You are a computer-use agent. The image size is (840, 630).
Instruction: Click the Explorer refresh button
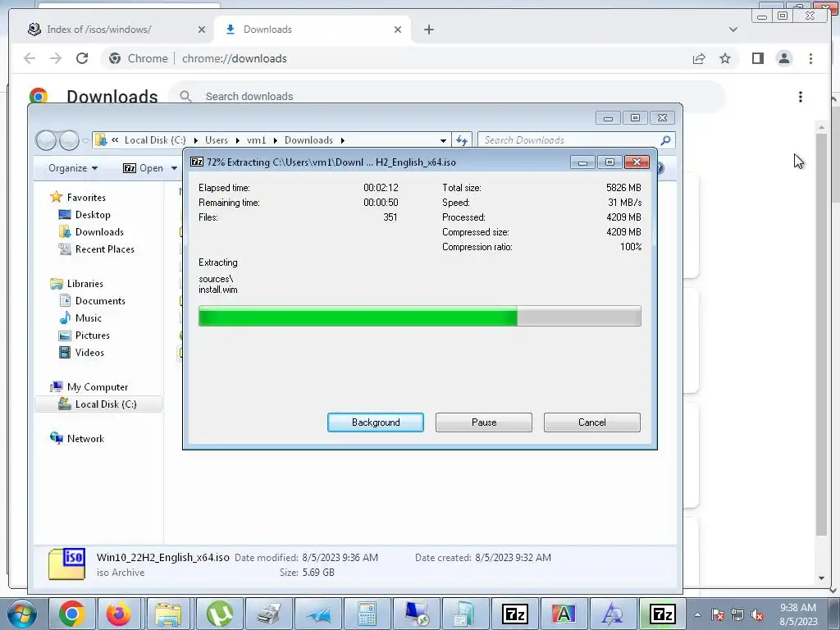click(462, 140)
